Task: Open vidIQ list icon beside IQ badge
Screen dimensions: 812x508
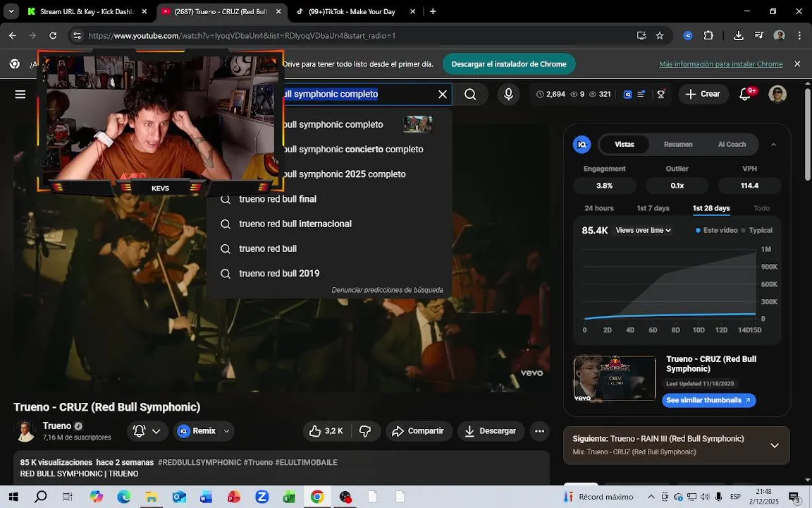Action: pos(641,95)
